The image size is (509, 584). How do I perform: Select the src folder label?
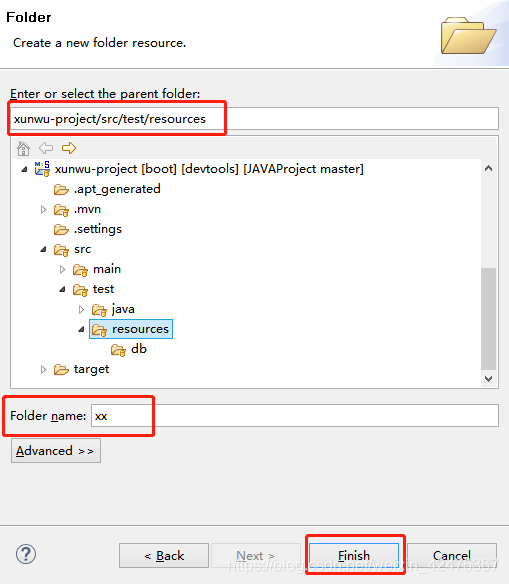(x=82, y=249)
